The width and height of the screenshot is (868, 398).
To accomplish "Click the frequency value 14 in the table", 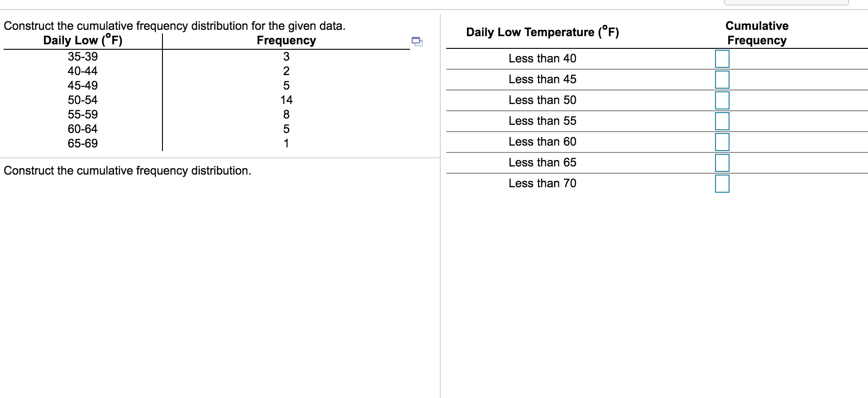I will point(286,99).
